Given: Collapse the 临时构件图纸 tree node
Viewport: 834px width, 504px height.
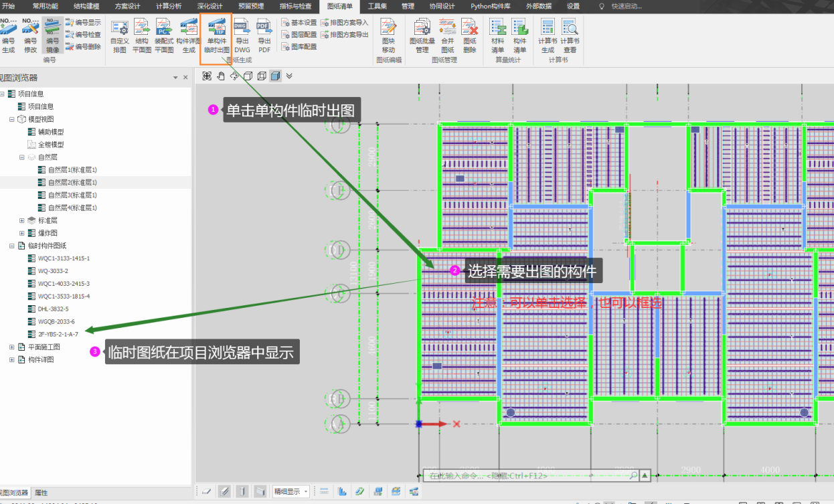Looking at the screenshot, I should 12,246.
